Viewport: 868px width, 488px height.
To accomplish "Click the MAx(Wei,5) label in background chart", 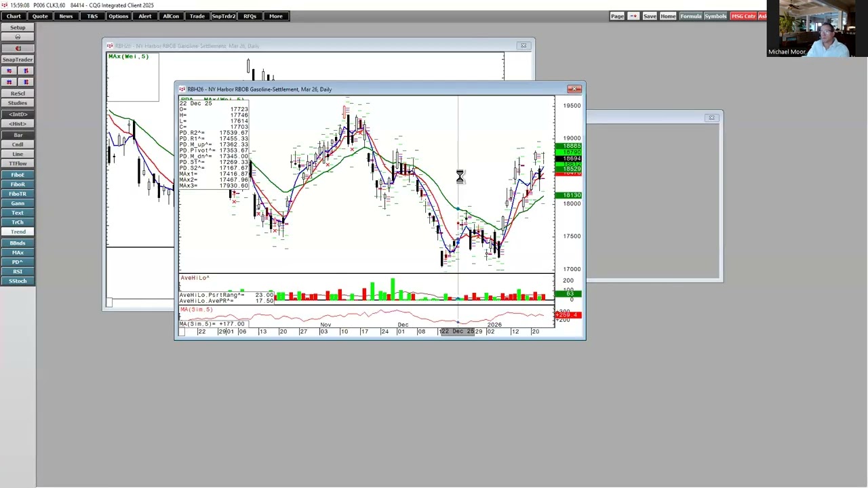I will pos(128,56).
